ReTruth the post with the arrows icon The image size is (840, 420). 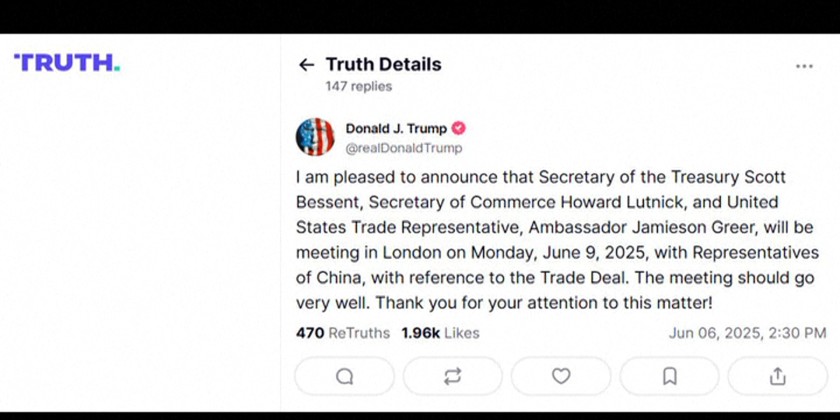(453, 376)
